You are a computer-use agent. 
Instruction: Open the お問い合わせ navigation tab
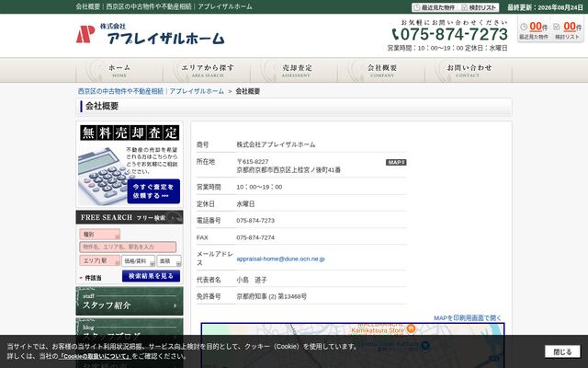(469, 70)
